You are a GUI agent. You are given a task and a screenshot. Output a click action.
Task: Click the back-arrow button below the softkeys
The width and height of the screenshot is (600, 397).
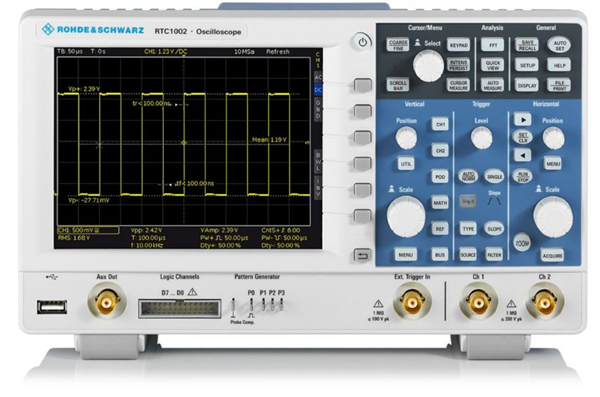click(362, 255)
